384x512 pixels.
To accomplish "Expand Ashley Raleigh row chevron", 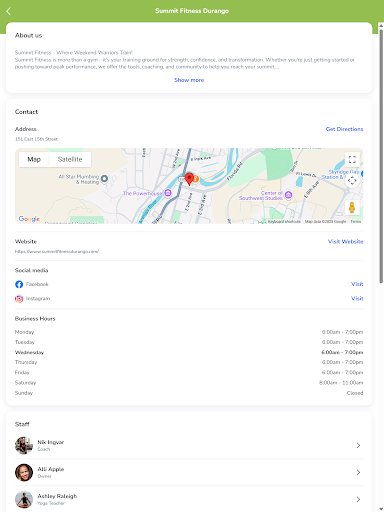I will 358,500.
